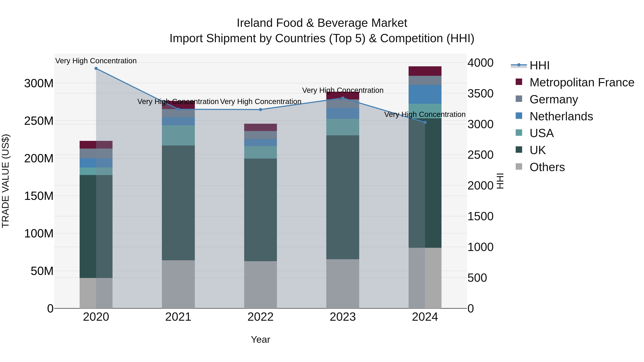644x362 pixels.
Task: Select Metropolitan France segment of 2024 bar
Action: click(x=425, y=71)
